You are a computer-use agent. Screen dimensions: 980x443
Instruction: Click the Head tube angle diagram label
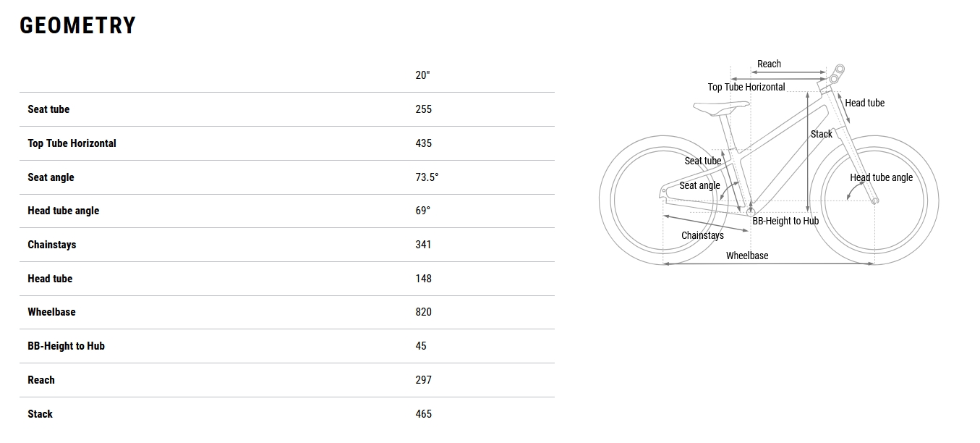[881, 177]
